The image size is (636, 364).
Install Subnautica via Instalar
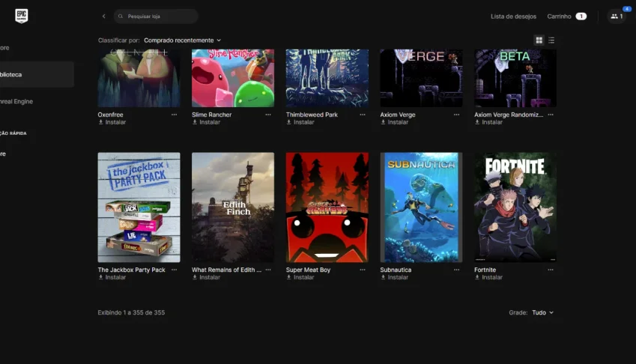pos(394,277)
